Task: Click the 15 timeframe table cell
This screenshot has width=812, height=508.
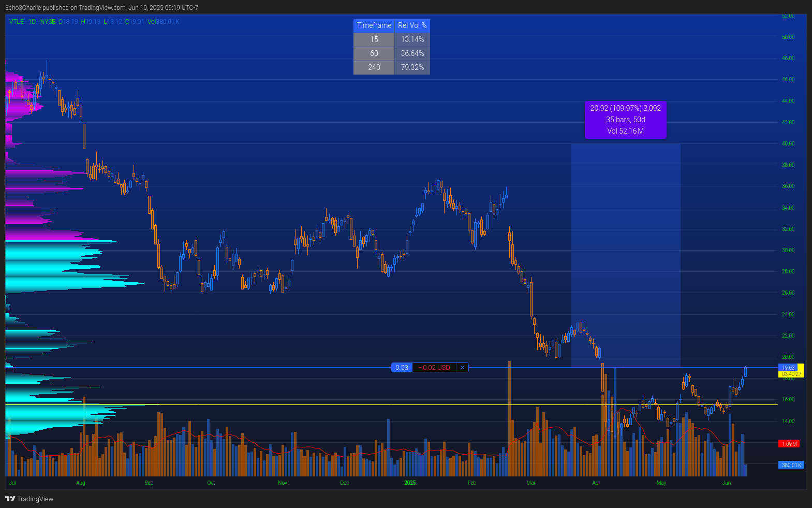Action: click(374, 39)
